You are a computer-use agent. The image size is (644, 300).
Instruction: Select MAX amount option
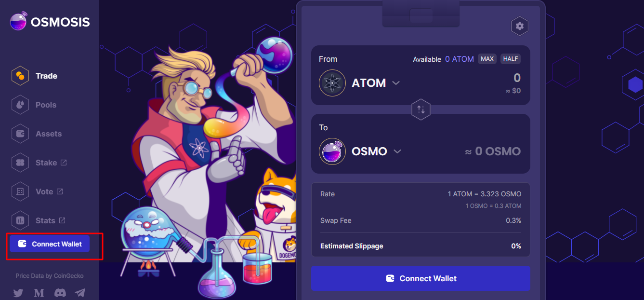pyautogui.click(x=487, y=59)
